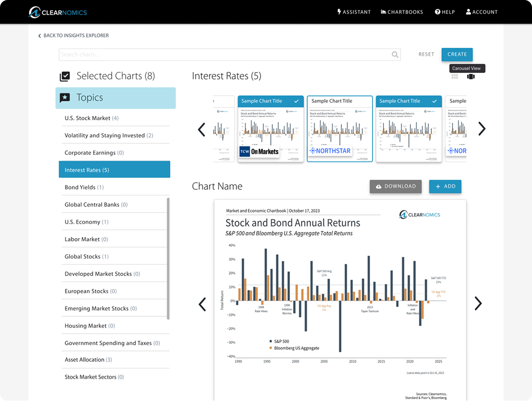Show next thumbnails in carousel

[x=482, y=129]
